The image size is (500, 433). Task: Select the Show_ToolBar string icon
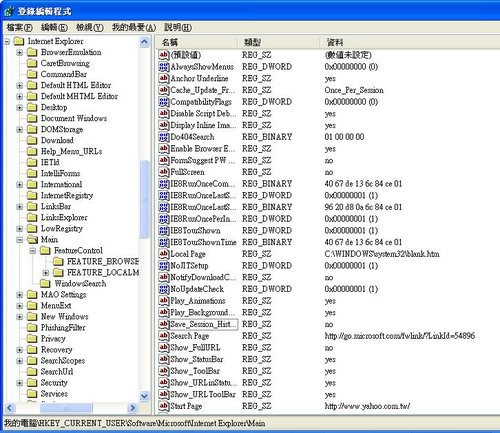[x=164, y=371]
